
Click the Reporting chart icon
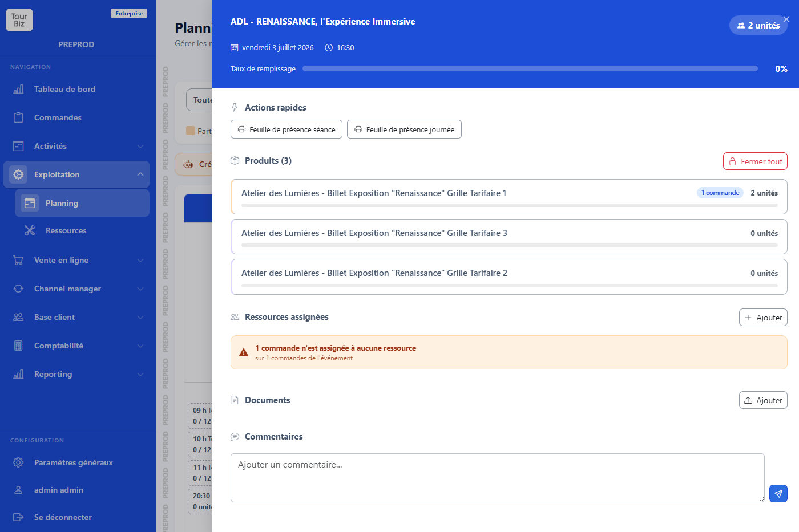18,374
